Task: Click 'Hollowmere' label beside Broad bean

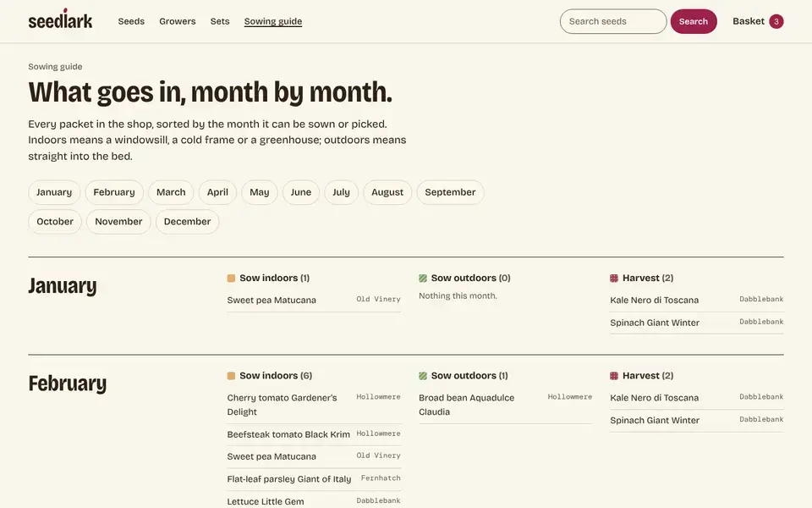Action: tap(569, 397)
